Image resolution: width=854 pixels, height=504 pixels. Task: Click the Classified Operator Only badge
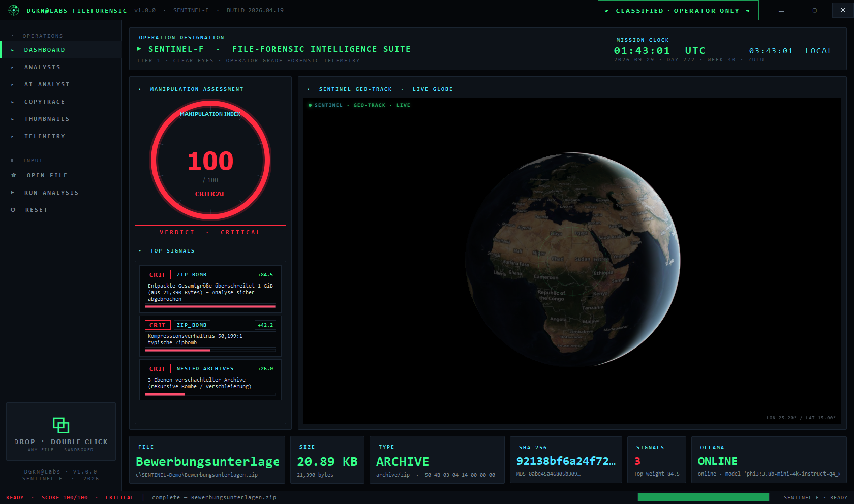click(x=678, y=10)
